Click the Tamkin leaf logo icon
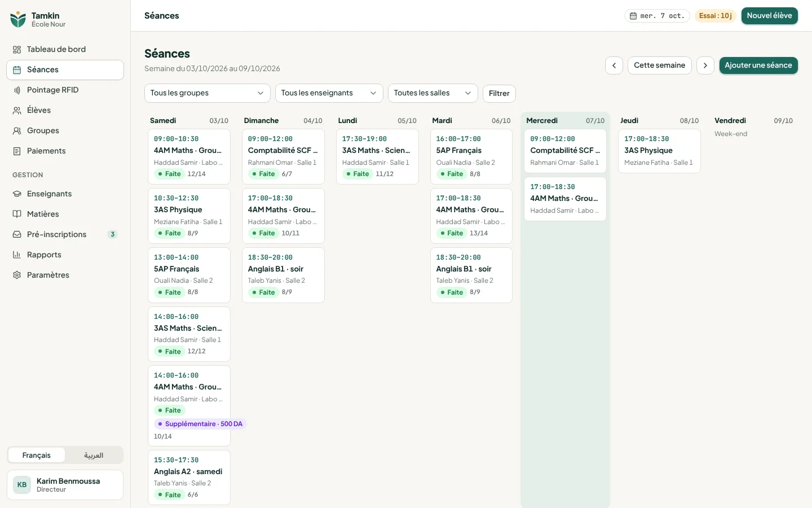 pyautogui.click(x=18, y=19)
